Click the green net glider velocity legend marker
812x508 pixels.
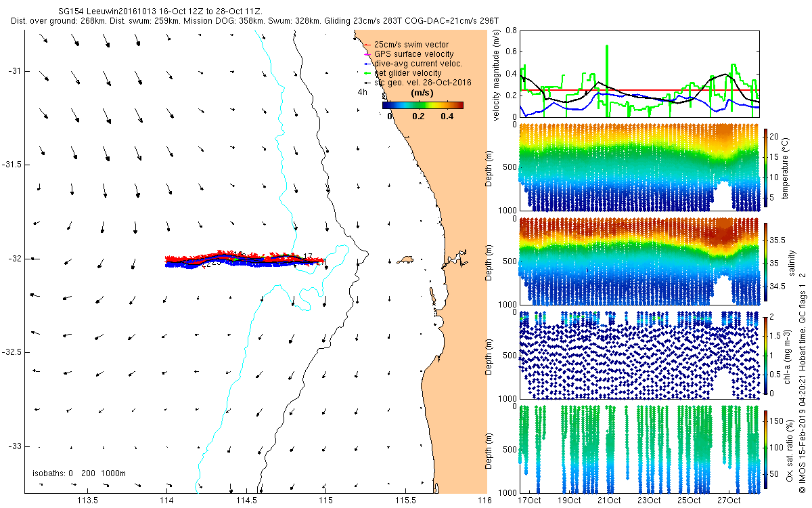367,72
